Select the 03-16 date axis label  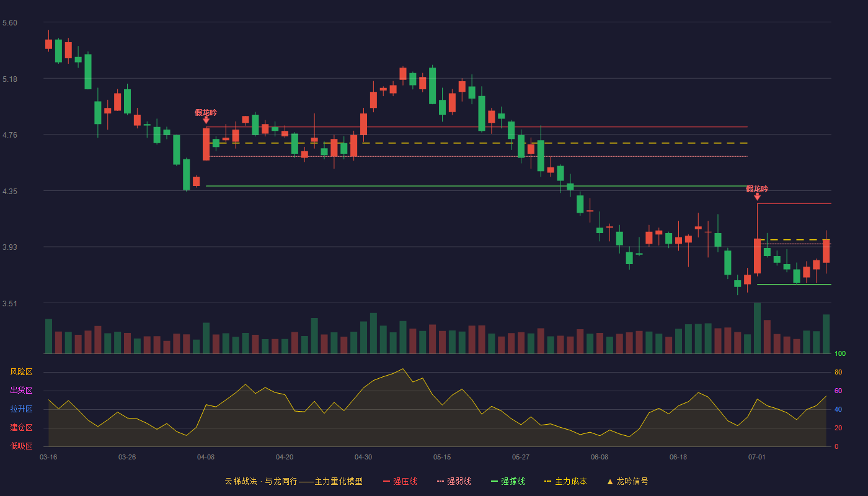(x=48, y=457)
